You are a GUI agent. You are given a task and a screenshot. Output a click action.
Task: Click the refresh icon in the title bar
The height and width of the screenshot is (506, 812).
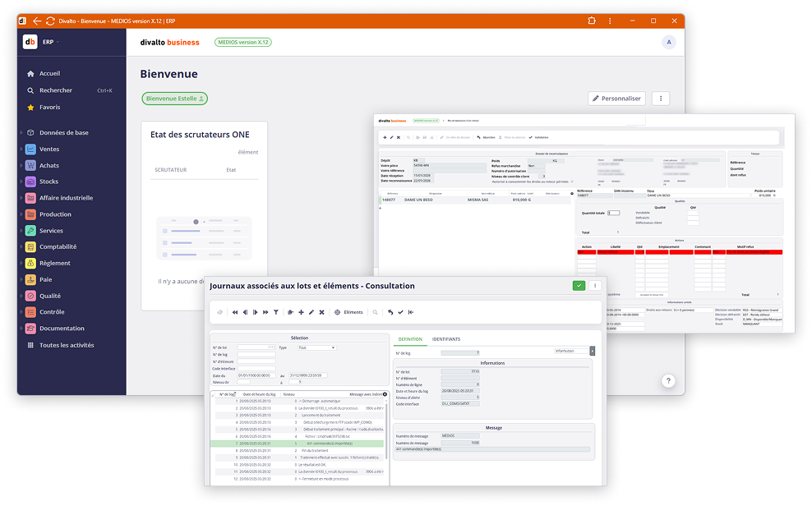pos(51,21)
